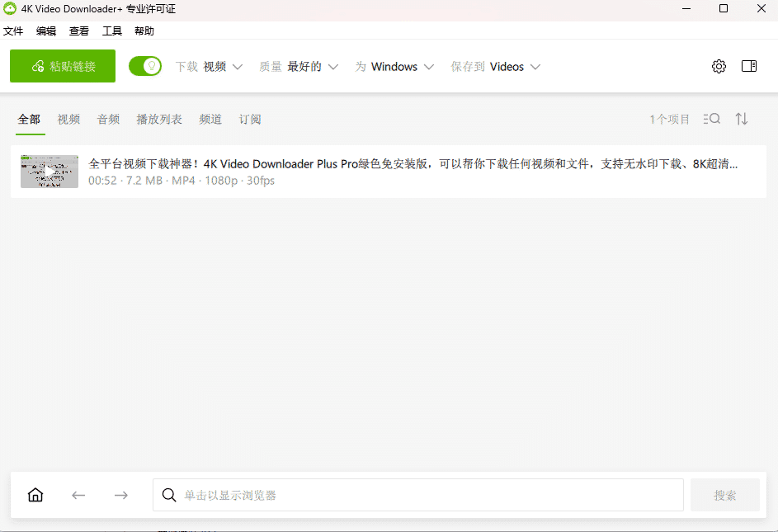Open the settings gear icon
The width and height of the screenshot is (778, 532).
719,67
